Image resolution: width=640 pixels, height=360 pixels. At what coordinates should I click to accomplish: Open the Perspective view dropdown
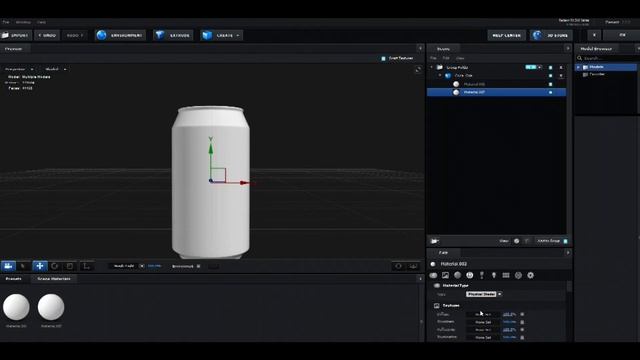click(x=19, y=69)
